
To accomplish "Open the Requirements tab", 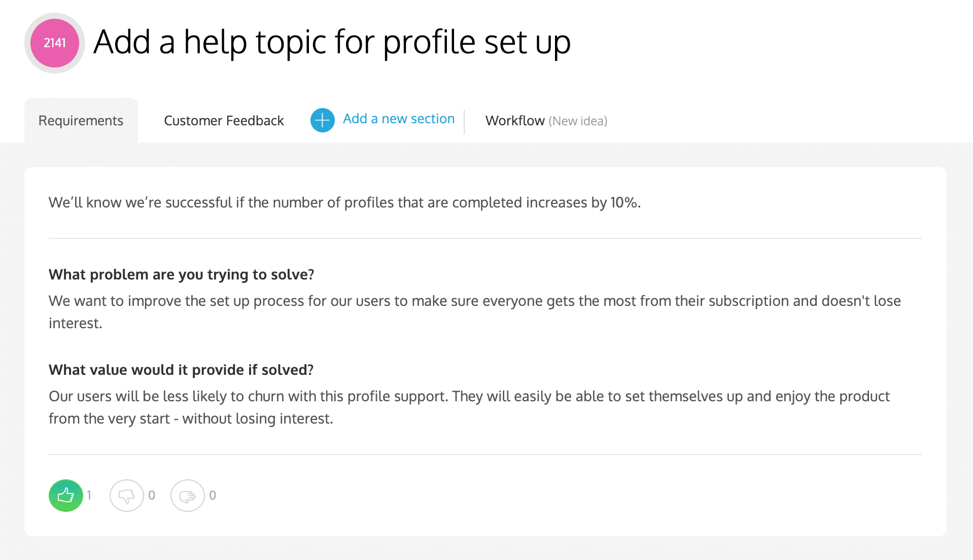I will coord(81,121).
